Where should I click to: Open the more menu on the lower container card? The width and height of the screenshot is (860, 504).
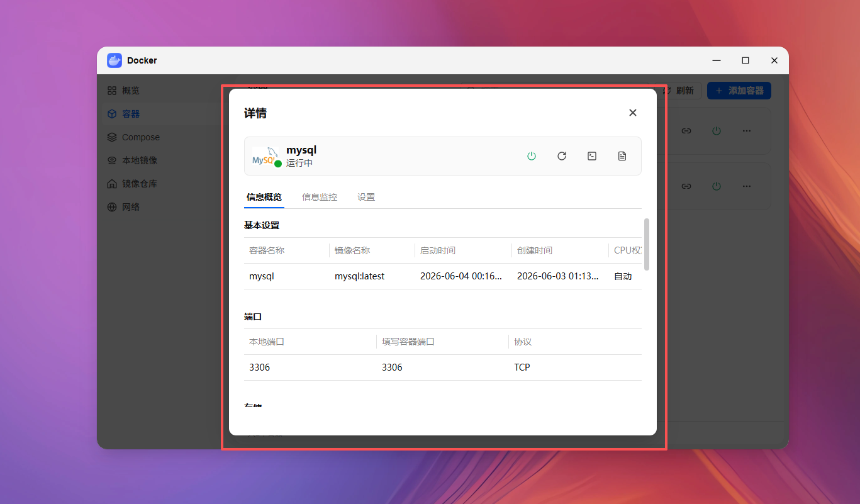click(747, 186)
